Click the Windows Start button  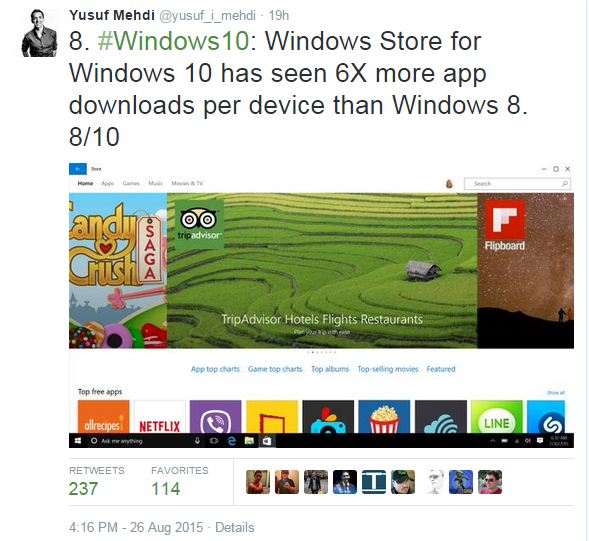[78, 441]
